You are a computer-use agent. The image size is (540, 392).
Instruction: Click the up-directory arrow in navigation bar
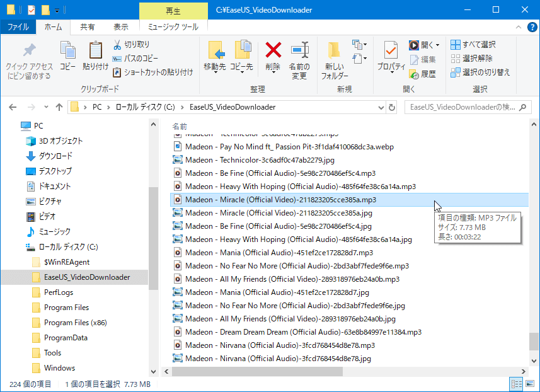59,107
